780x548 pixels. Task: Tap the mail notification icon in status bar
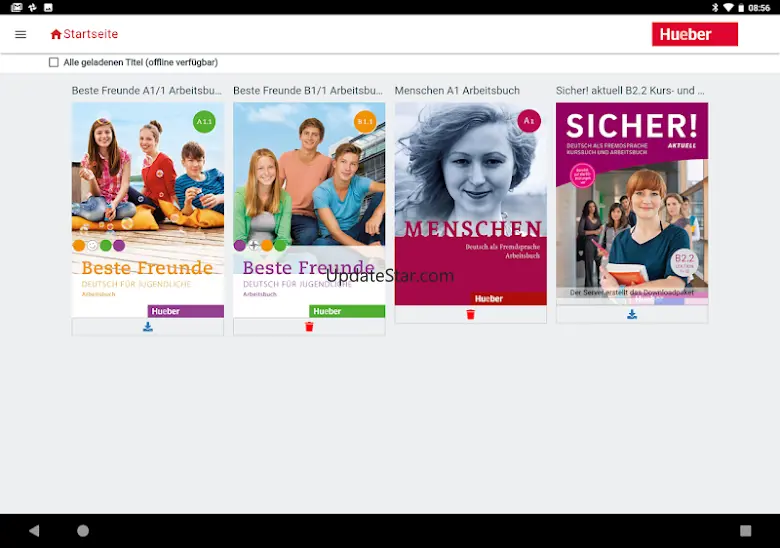pos(16,7)
